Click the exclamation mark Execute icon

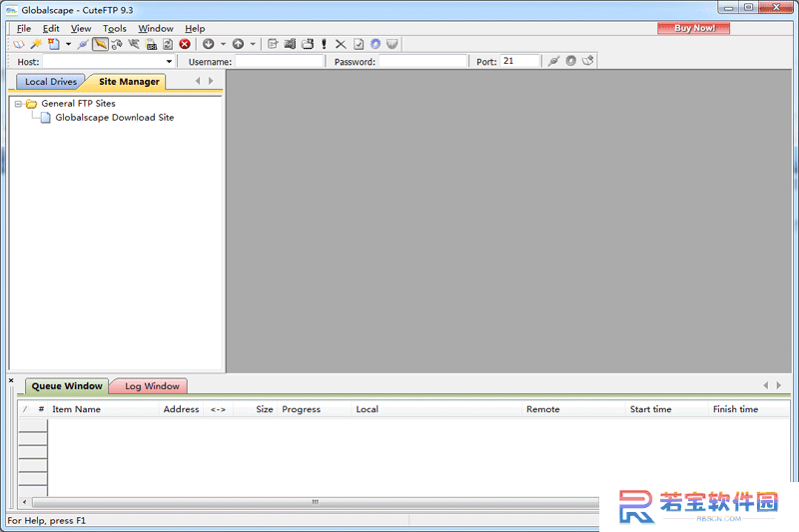324,44
